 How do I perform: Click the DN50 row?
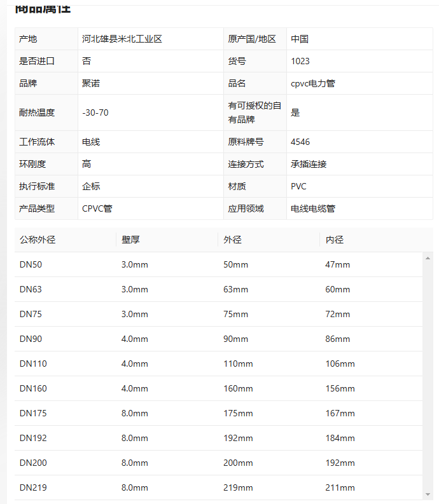(x=218, y=264)
